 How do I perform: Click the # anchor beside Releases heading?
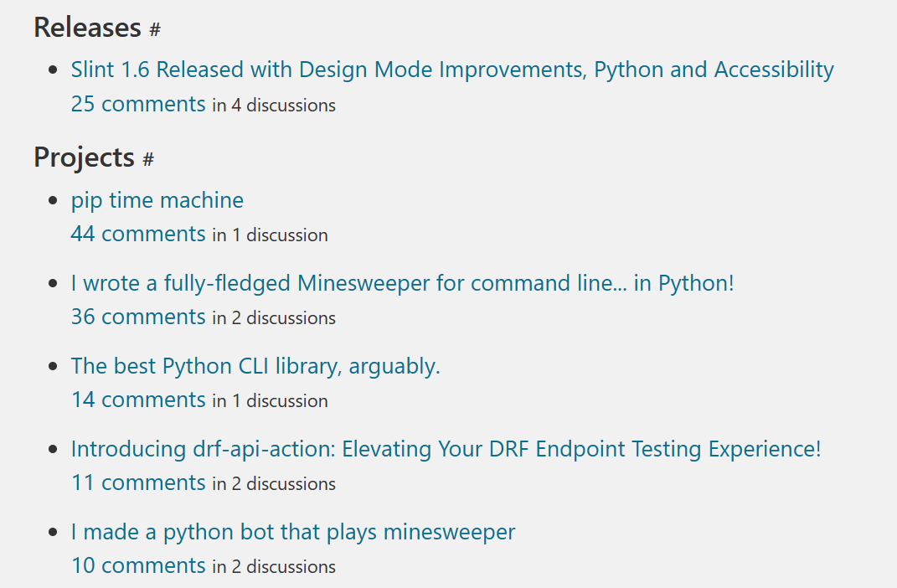pyautogui.click(x=155, y=30)
